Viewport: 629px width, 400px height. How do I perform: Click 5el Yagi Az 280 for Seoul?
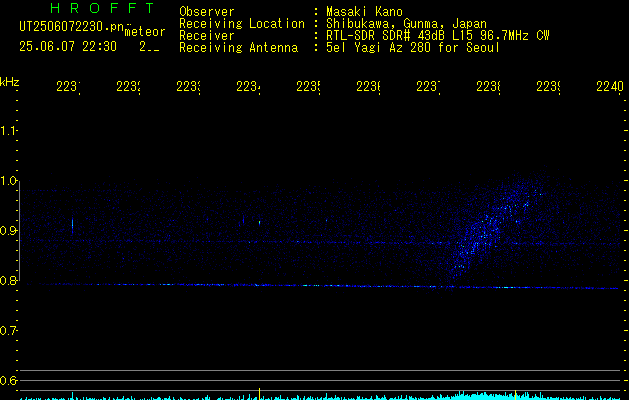pyautogui.click(x=413, y=48)
